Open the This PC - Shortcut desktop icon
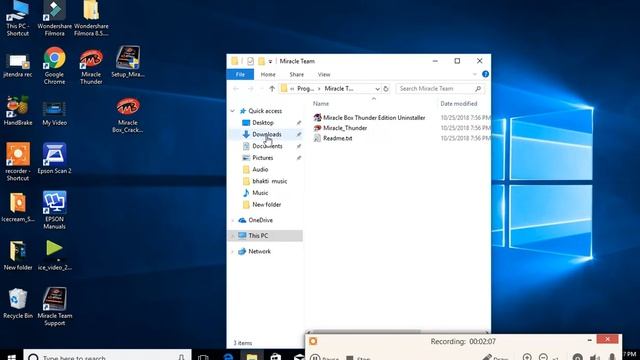Image resolution: width=640 pixels, height=360 pixels. [17, 18]
